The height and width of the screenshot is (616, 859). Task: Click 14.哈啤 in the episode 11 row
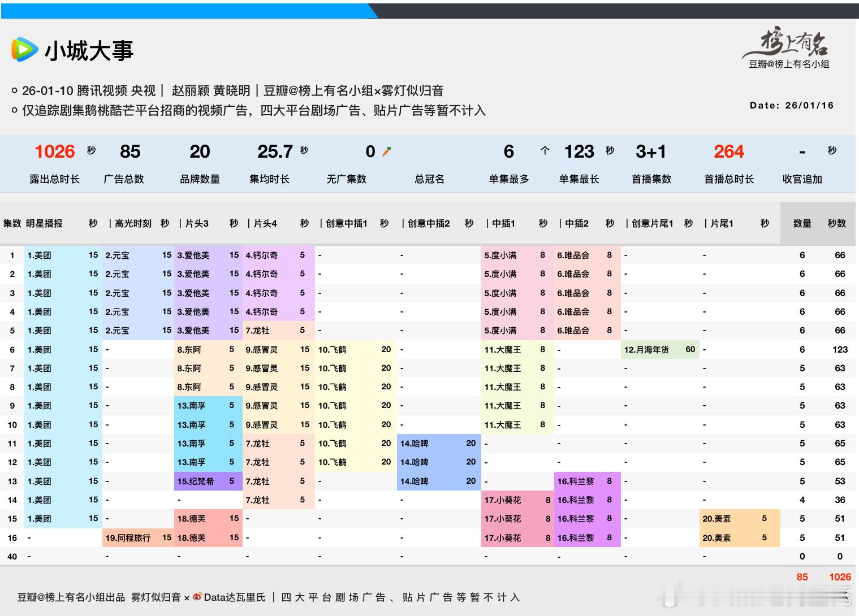pyautogui.click(x=414, y=444)
